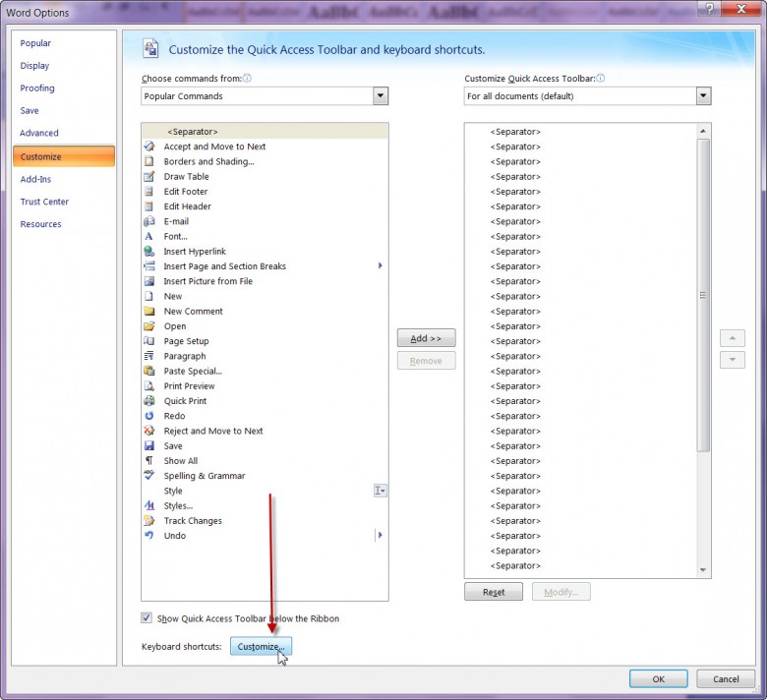
Task: Select the New Comment icon
Action: (x=149, y=311)
